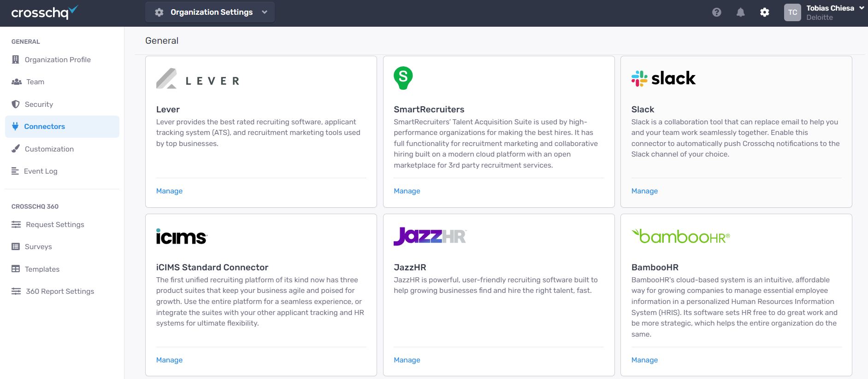Click the General page heading
Viewport: 868px width, 379px height.
[162, 41]
